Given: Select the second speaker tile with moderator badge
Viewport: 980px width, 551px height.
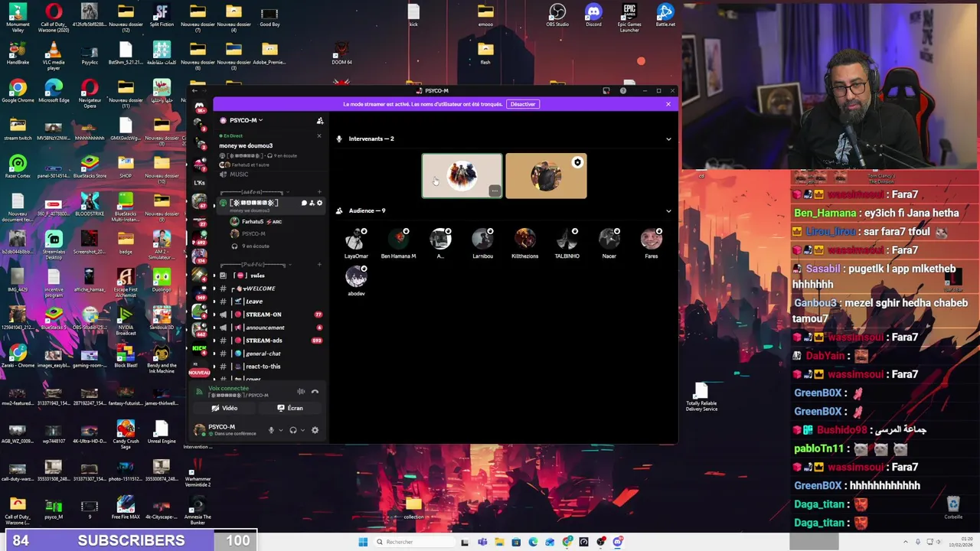Looking at the screenshot, I should (546, 176).
